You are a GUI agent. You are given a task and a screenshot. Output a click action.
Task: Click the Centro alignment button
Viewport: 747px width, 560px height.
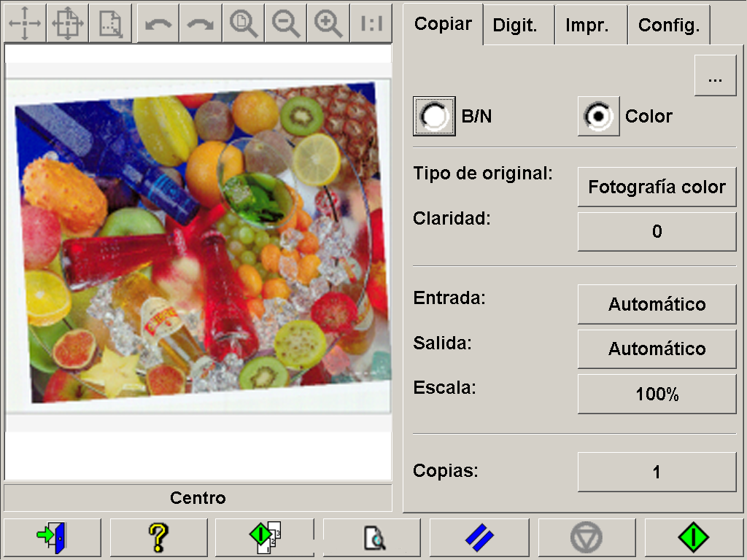tap(198, 497)
